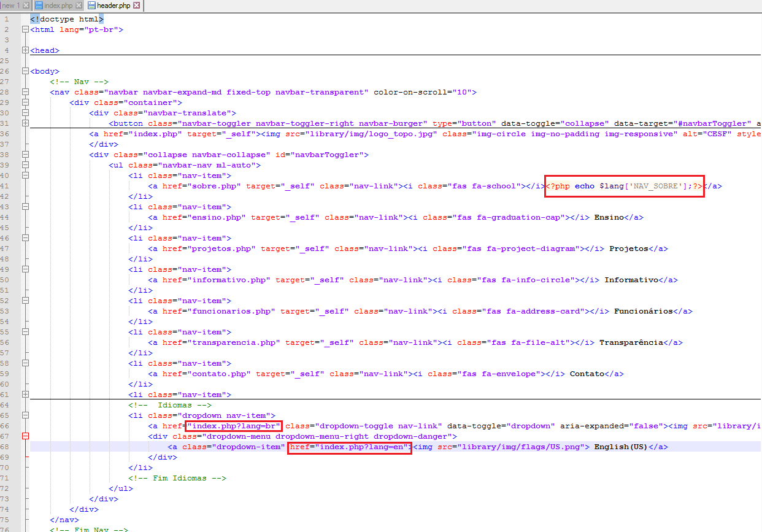Screen dimensions: 762x532
Task: Click the "projetos.php" href value
Action: coord(221,249)
